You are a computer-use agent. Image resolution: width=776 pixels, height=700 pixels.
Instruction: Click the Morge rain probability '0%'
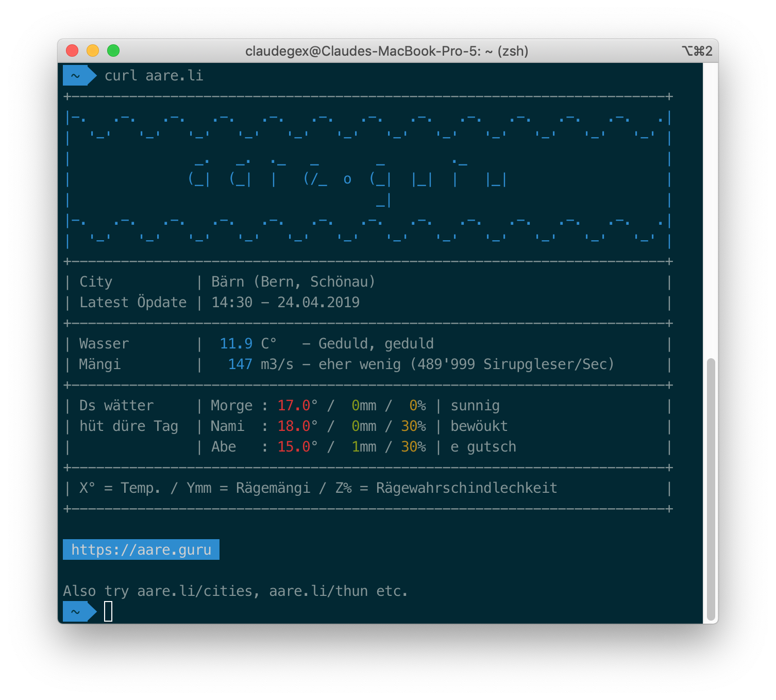417,406
